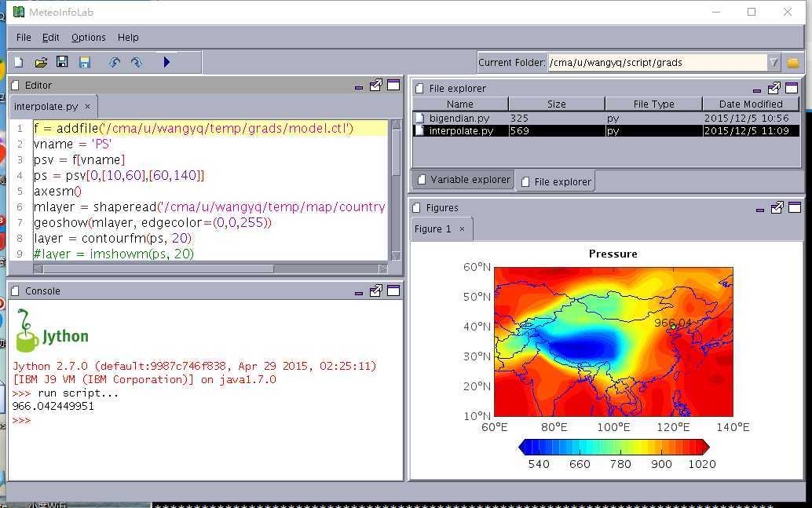Maximize the File explorer panel
Viewport: 812px width, 508px height.
click(792, 88)
